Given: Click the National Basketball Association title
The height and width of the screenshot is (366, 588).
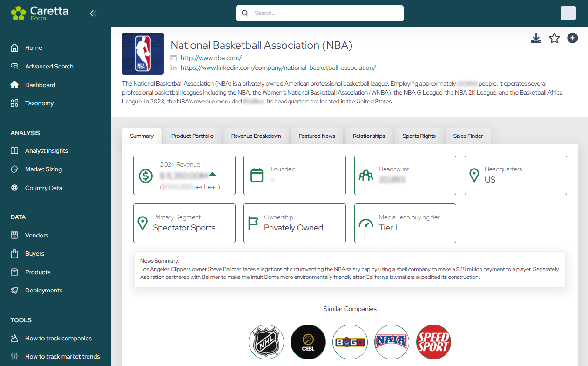Looking at the screenshot, I should coord(262,45).
